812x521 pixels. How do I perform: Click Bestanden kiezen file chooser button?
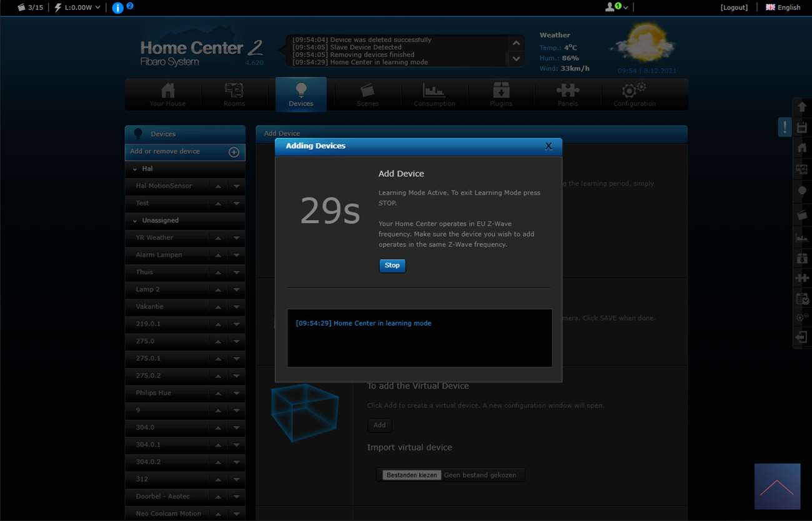(x=412, y=475)
